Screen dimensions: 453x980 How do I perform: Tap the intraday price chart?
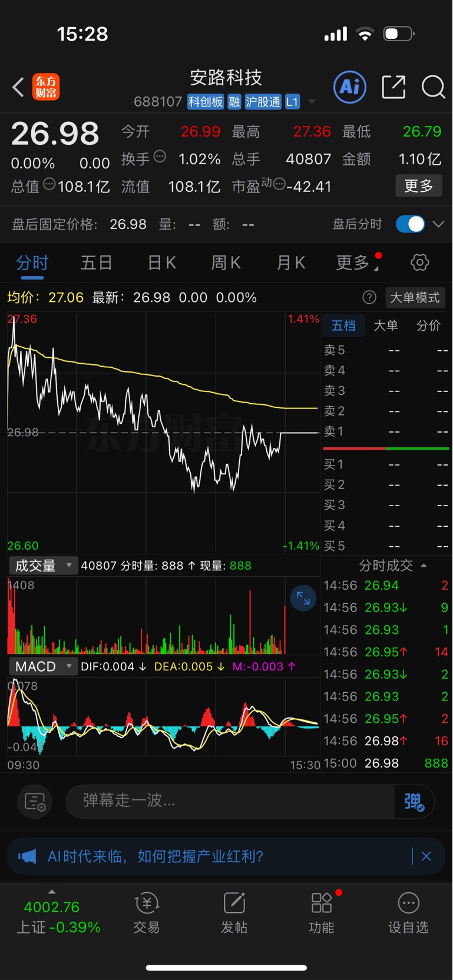163,432
